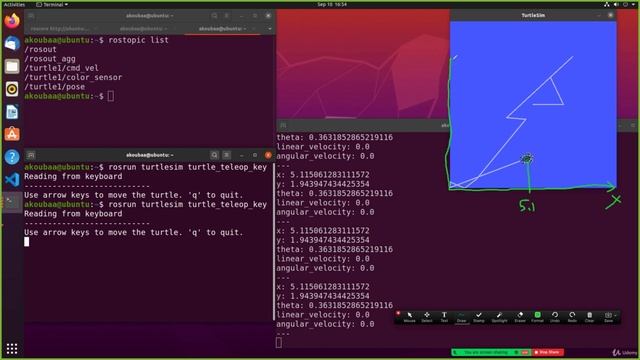Click the turtle in the TurtleSim window
640x360 pixels.
[x=527, y=158]
